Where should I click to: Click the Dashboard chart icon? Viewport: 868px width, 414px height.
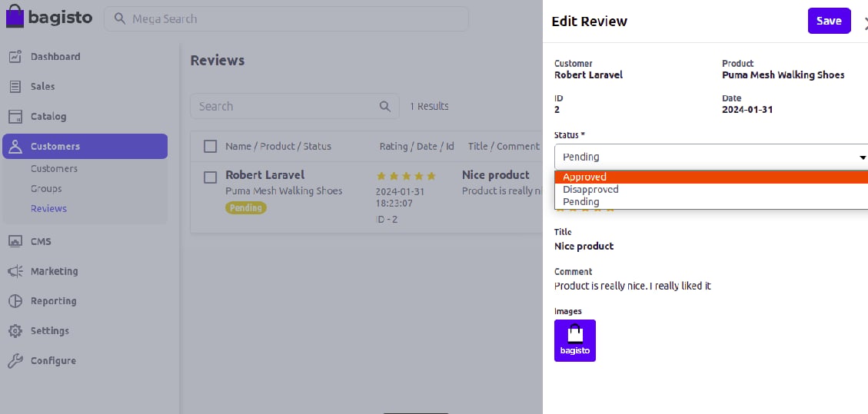(x=15, y=56)
